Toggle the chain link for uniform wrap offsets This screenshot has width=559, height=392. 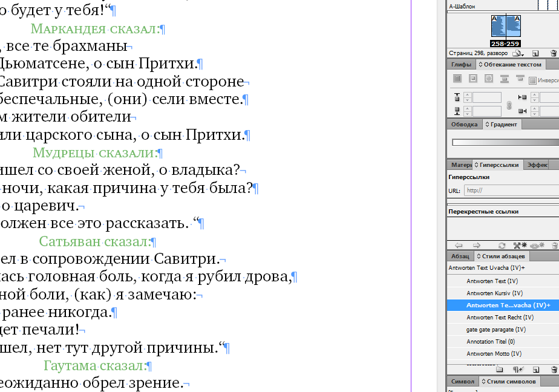point(509,105)
